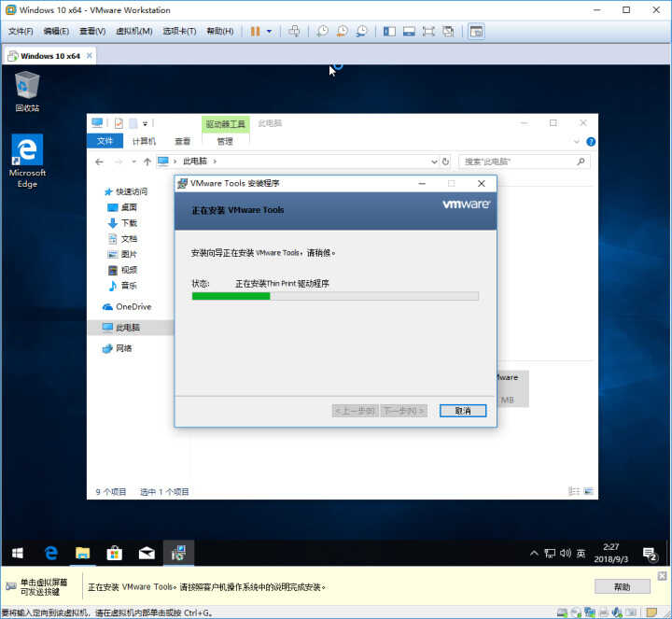Click the console view toolbar icon

pyautogui.click(x=476, y=32)
